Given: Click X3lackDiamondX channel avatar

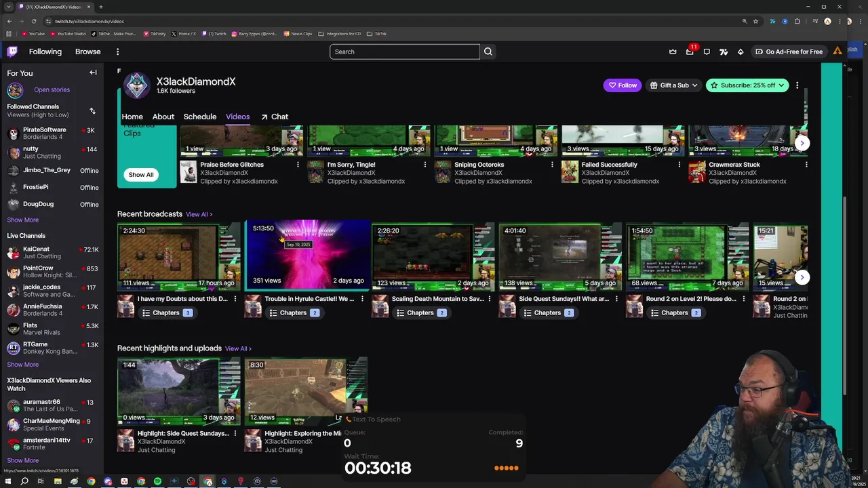Looking at the screenshot, I should point(136,85).
